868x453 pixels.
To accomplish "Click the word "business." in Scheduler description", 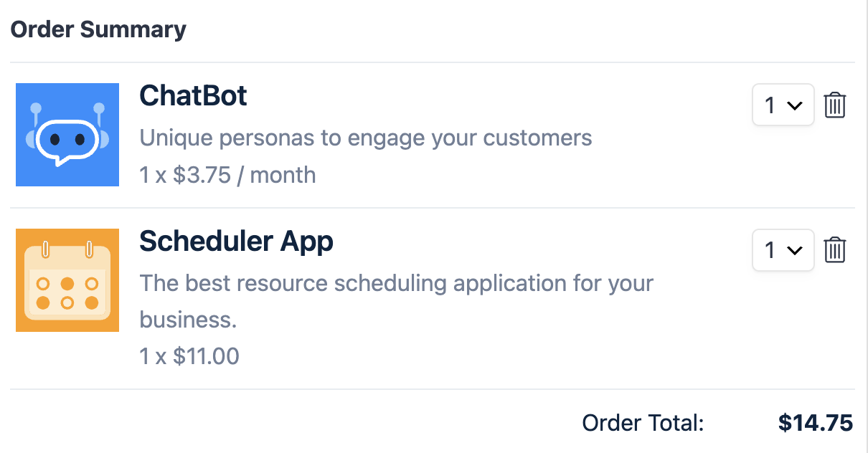I will coord(188,320).
